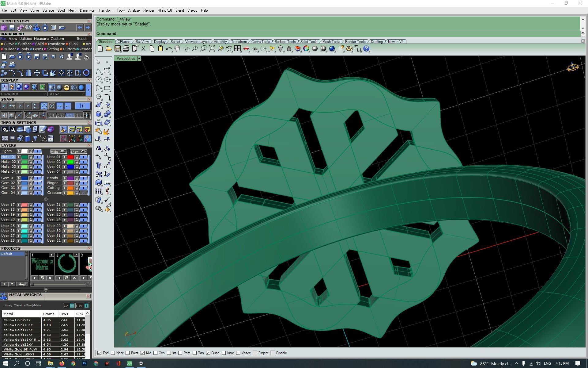Click the red color swatch of User 01 layer
588x368 pixels.
click(70, 157)
